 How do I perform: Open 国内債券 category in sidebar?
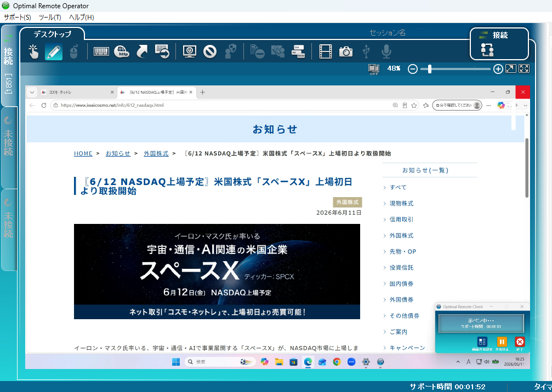point(401,284)
